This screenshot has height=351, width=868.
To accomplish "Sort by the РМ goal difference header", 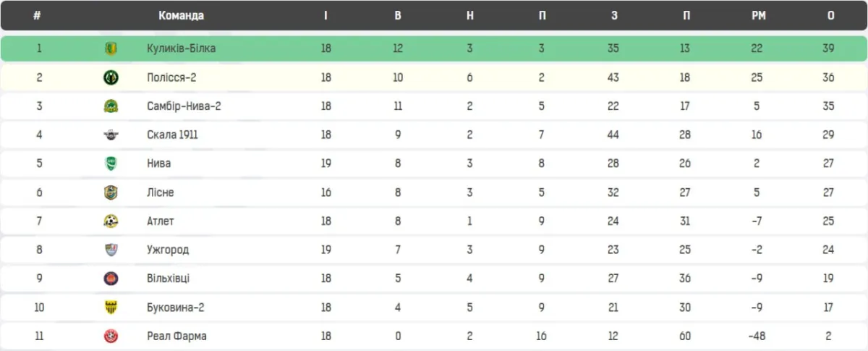I will coord(758,16).
